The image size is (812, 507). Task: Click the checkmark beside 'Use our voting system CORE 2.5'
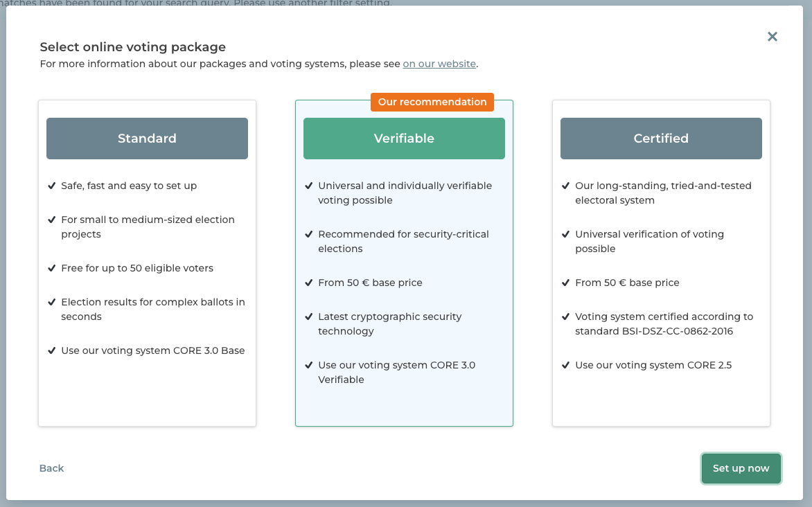(x=565, y=365)
